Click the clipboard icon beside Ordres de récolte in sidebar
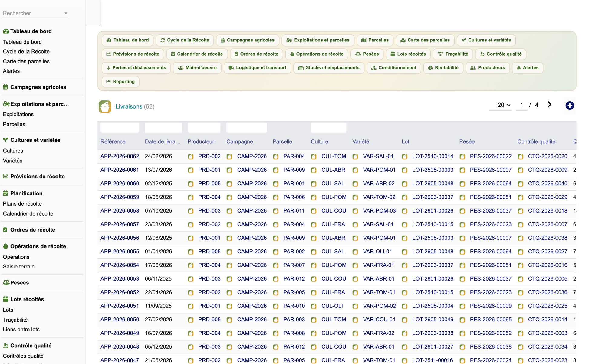This screenshot has height=364, width=589. [5, 230]
